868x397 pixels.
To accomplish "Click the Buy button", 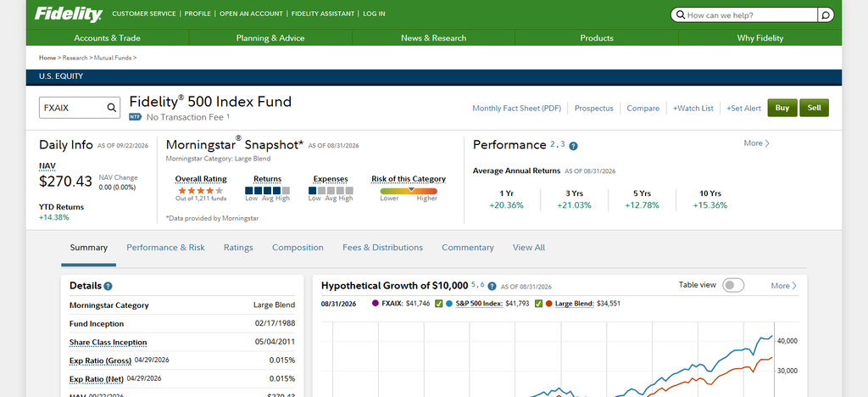I will point(782,108).
